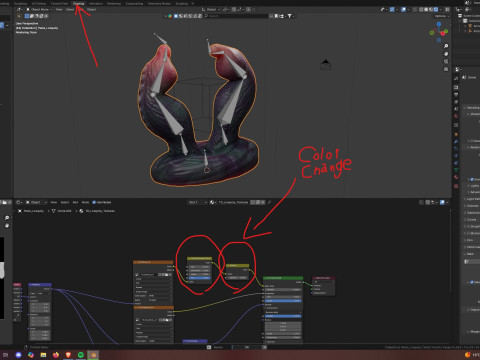The image size is (480, 360).
Task: Open Spotify from the taskbar
Action: coord(81,355)
